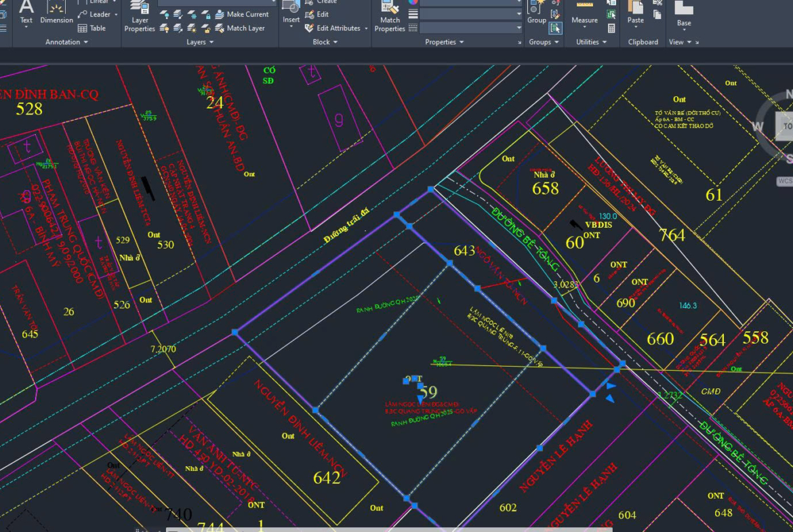Expand the Properties panel dropdown

pyautogui.click(x=445, y=42)
